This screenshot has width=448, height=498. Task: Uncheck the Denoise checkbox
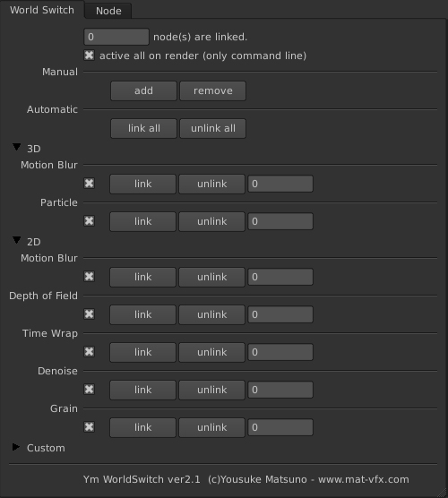[x=90, y=390]
